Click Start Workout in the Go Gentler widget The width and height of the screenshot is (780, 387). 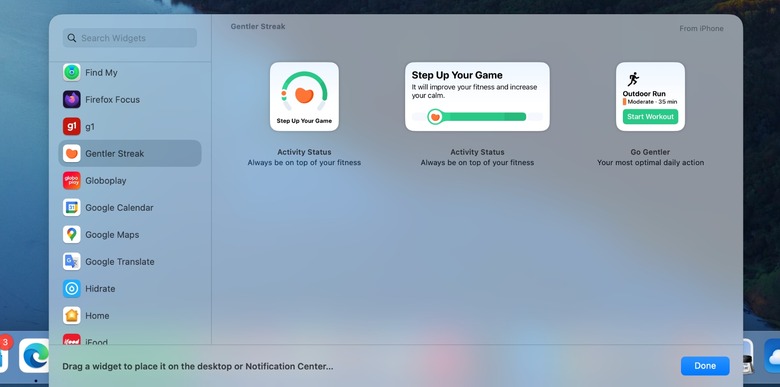(650, 116)
